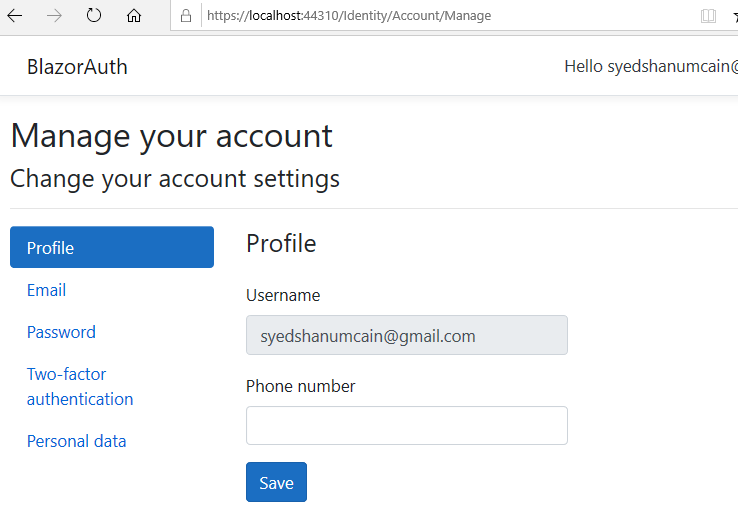
Task: Click the padlock site security icon
Action: pyautogui.click(x=186, y=16)
